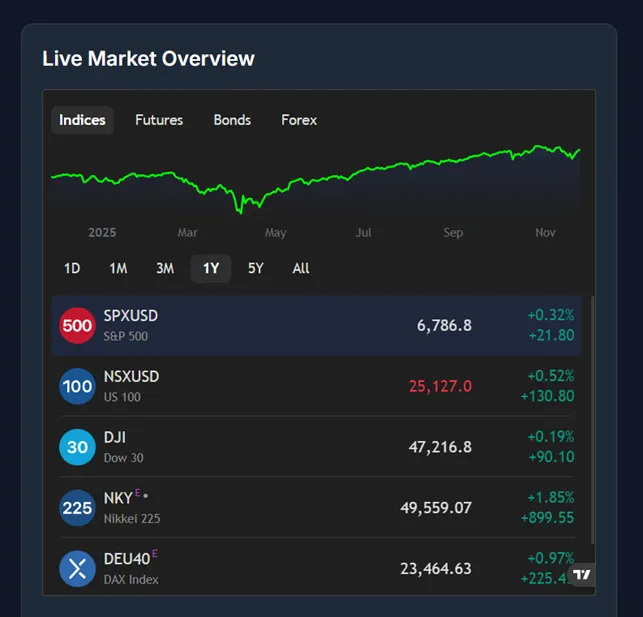Click the +899.55 point change for NKY
Screen dimensions: 643x617
pos(547,518)
